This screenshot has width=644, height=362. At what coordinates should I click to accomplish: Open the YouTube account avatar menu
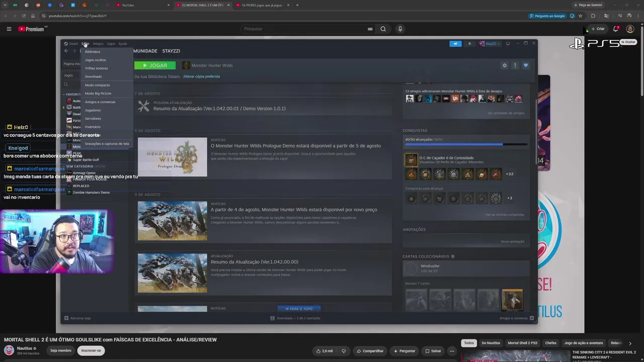pyautogui.click(x=630, y=29)
